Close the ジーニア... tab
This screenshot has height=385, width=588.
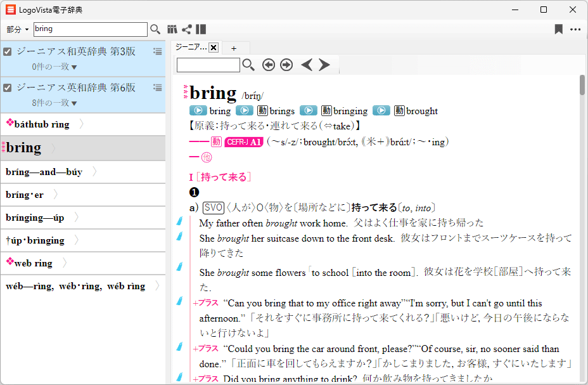[x=214, y=48]
